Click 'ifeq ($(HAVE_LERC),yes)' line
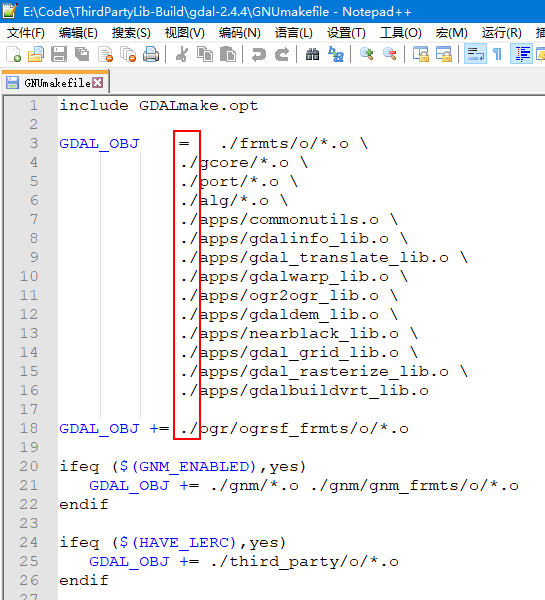 pyautogui.click(x=173, y=543)
